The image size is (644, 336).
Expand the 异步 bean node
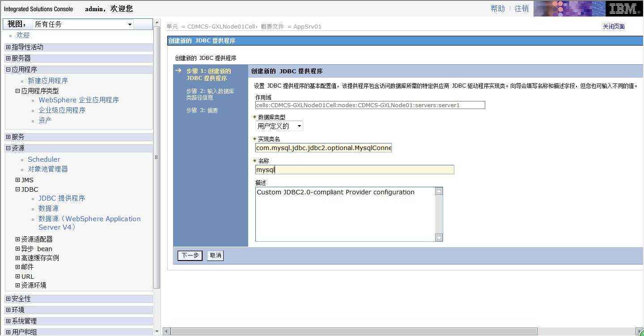18,249
